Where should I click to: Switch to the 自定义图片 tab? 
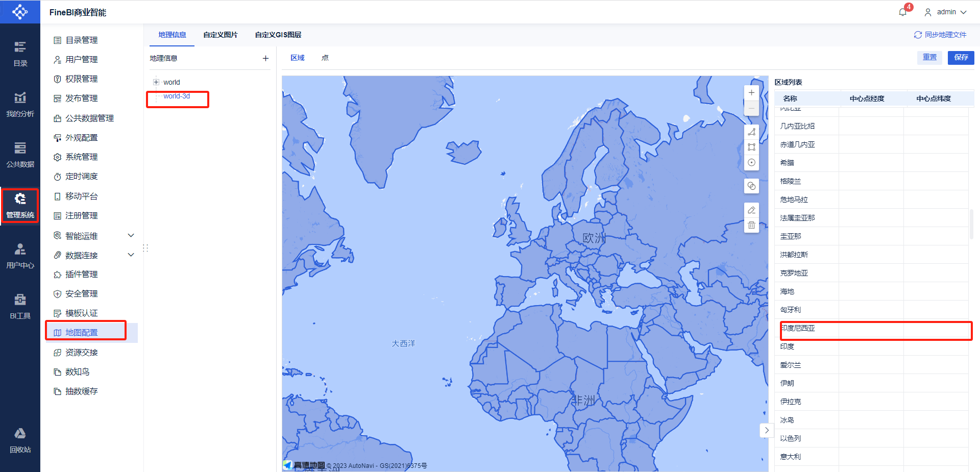point(220,35)
